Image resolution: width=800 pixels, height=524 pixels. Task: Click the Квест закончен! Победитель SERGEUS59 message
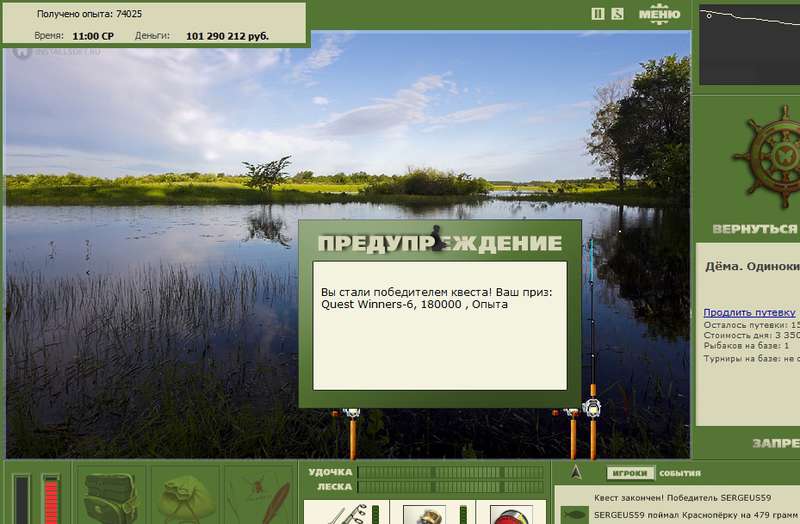pyautogui.click(x=682, y=497)
